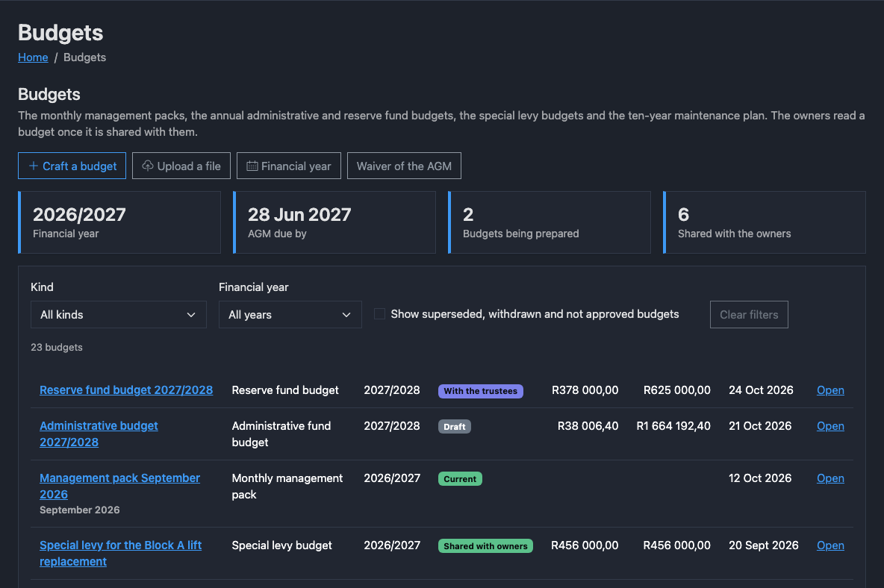Click the calendar icon on Financial year button

pos(252,166)
